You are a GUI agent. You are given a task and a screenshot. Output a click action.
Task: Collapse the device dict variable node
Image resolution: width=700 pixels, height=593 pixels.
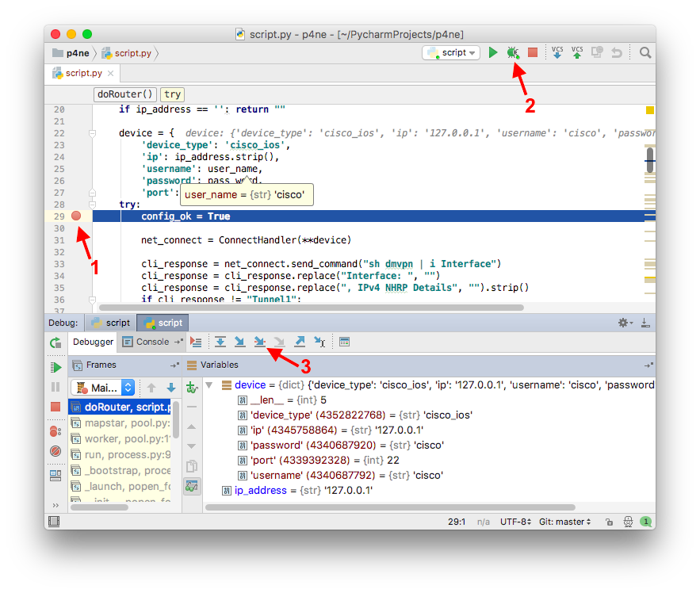tap(209, 385)
